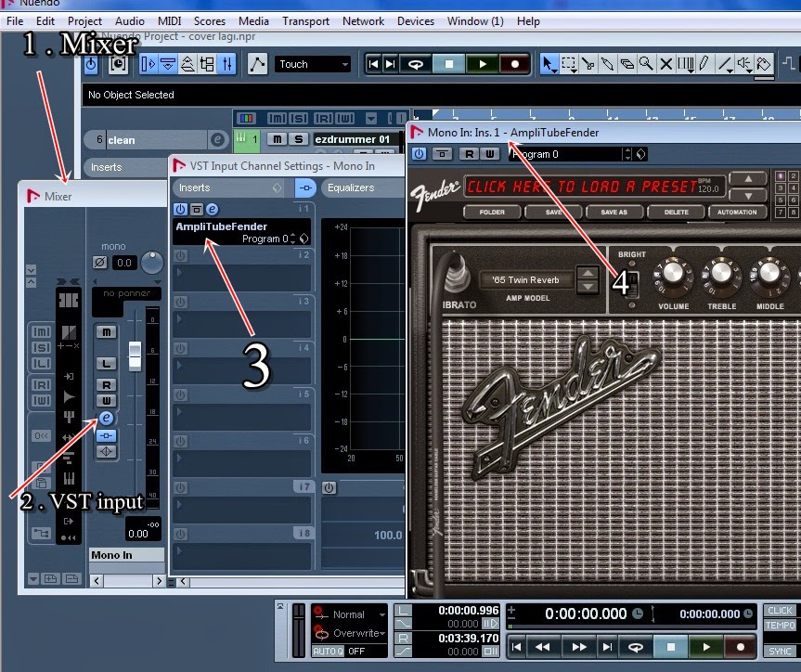Open editor for insert slot 1
The image size is (801, 672).
[212, 209]
